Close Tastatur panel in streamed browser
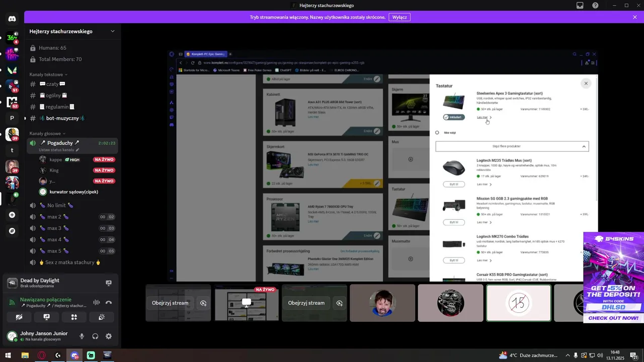This screenshot has width=644, height=362. click(x=586, y=83)
